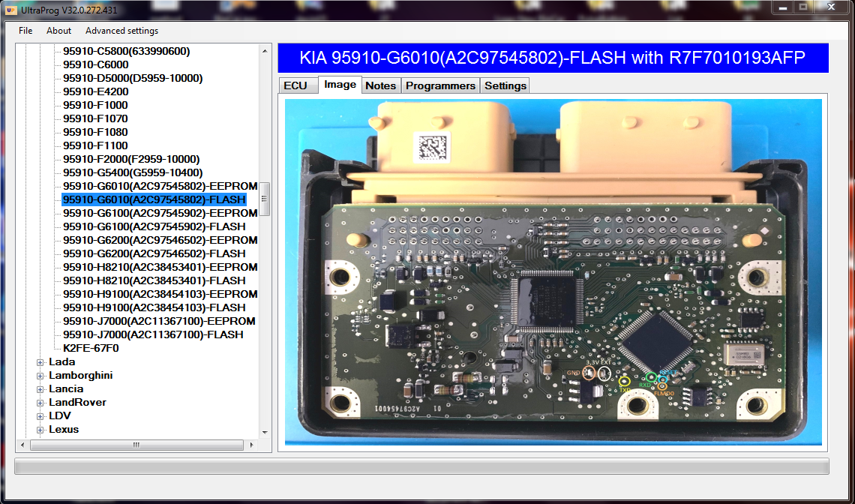Click the tree vertical scrollbar thumb
The image size is (855, 504).
click(265, 199)
